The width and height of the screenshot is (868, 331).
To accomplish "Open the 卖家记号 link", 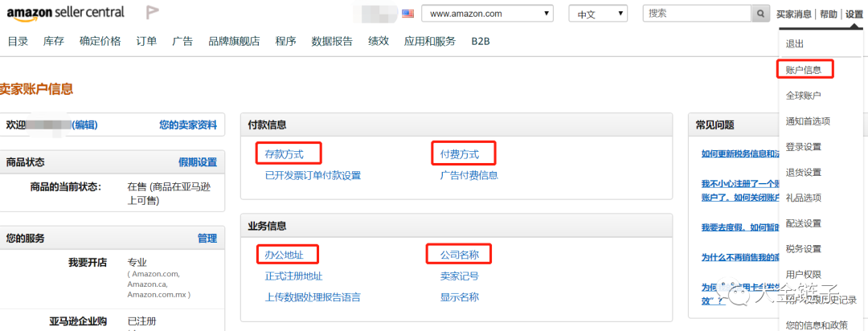I will click(x=460, y=276).
